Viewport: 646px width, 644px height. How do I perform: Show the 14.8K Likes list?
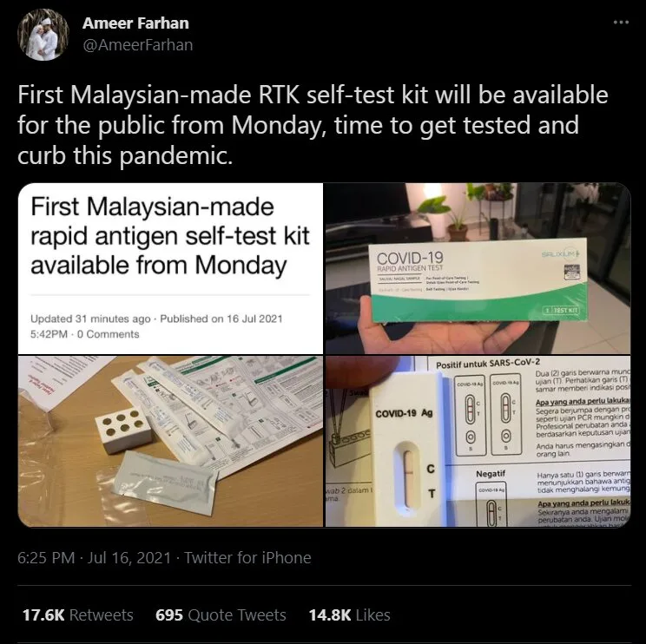pyautogui.click(x=349, y=614)
